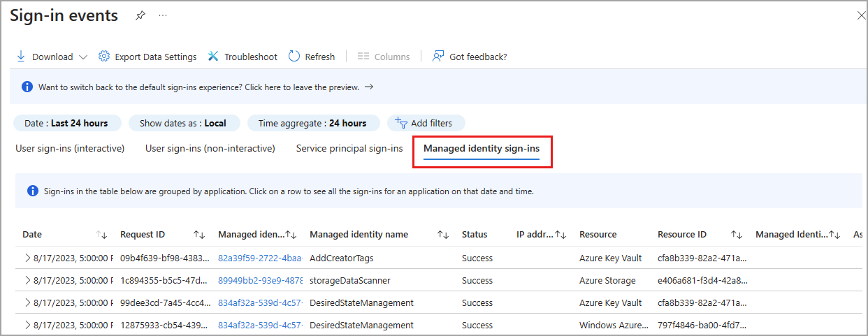Open the Columns chooser
This screenshot has height=336, width=868.
(384, 57)
